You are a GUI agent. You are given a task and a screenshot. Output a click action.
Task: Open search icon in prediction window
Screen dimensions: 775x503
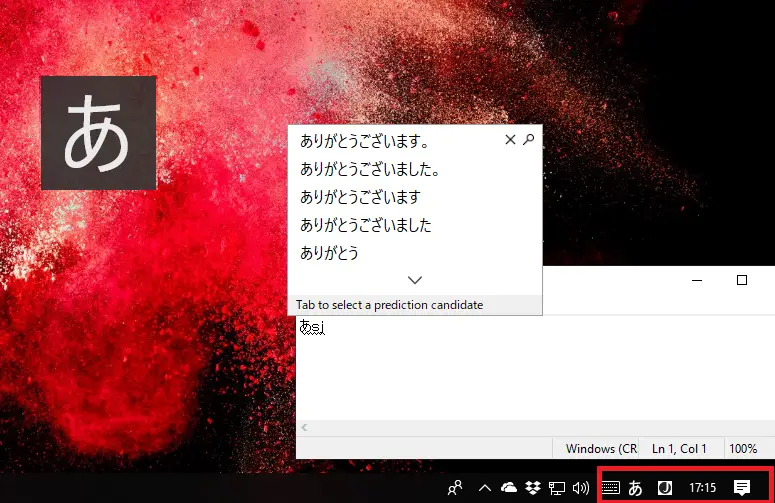528,140
